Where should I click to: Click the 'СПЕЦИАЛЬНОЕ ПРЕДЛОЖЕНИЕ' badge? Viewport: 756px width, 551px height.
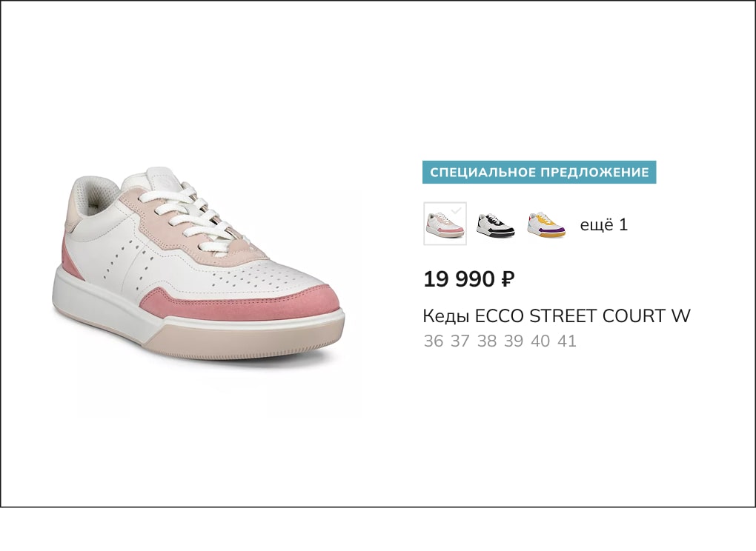click(x=539, y=173)
